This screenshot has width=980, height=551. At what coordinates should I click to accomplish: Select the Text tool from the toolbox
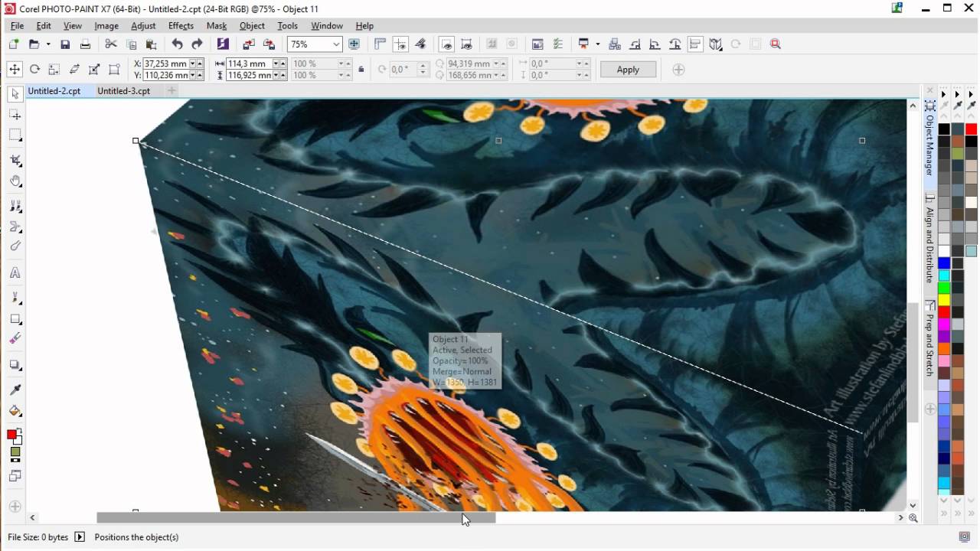[14, 272]
